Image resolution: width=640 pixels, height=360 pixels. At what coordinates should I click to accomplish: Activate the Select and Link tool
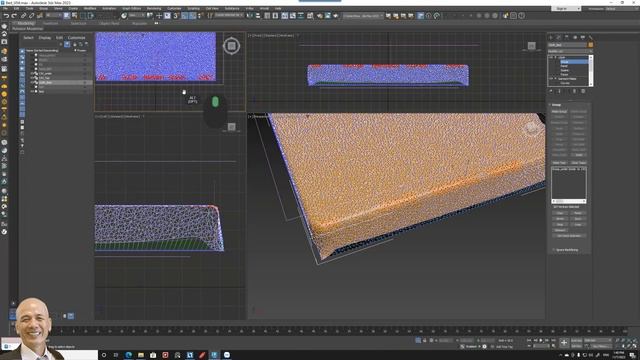(x=23, y=16)
